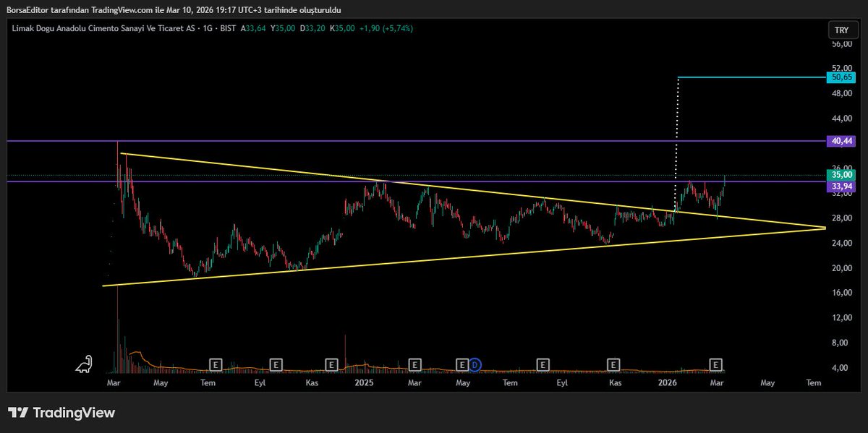Click the dinosaur icon above the time axis

pyautogui.click(x=84, y=364)
